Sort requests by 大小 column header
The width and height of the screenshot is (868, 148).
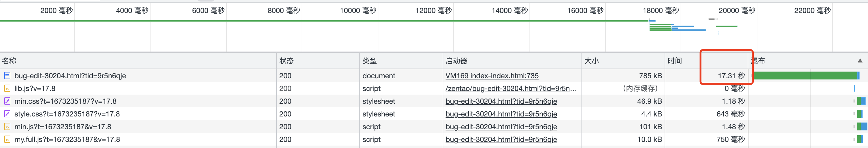point(591,61)
